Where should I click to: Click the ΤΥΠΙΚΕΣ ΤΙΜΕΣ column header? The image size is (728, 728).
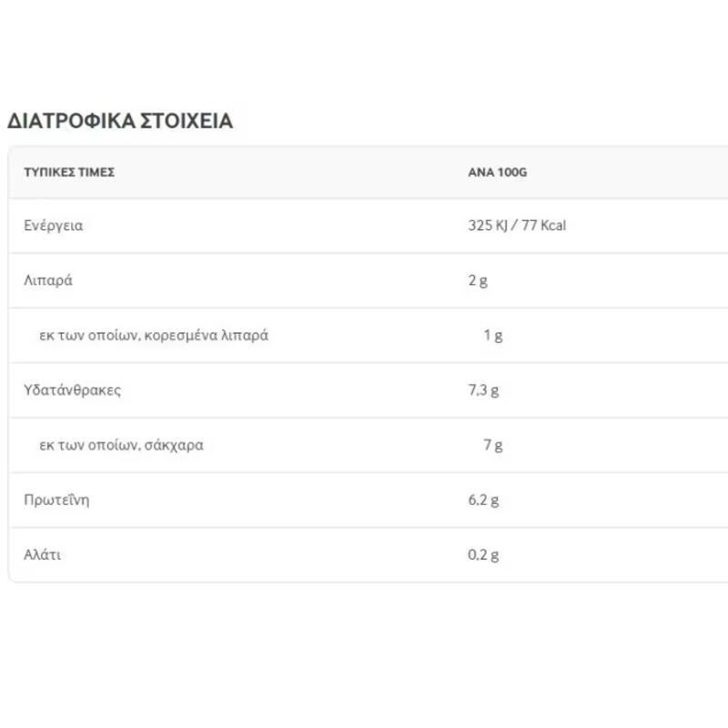pos(69,172)
